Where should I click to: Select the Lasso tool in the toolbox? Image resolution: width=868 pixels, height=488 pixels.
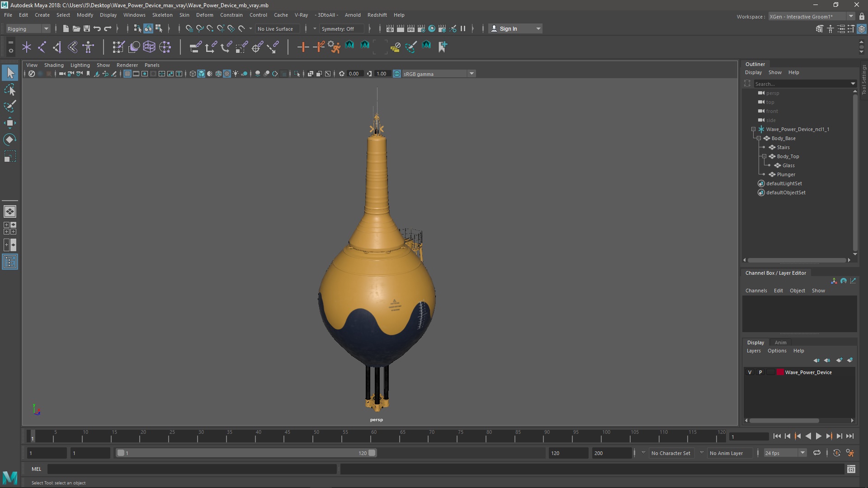point(10,90)
